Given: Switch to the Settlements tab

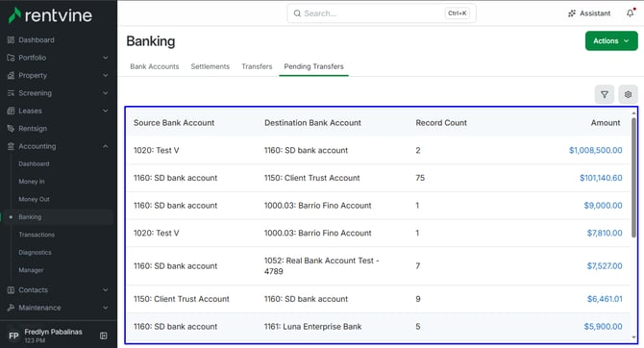Looking at the screenshot, I should point(210,66).
